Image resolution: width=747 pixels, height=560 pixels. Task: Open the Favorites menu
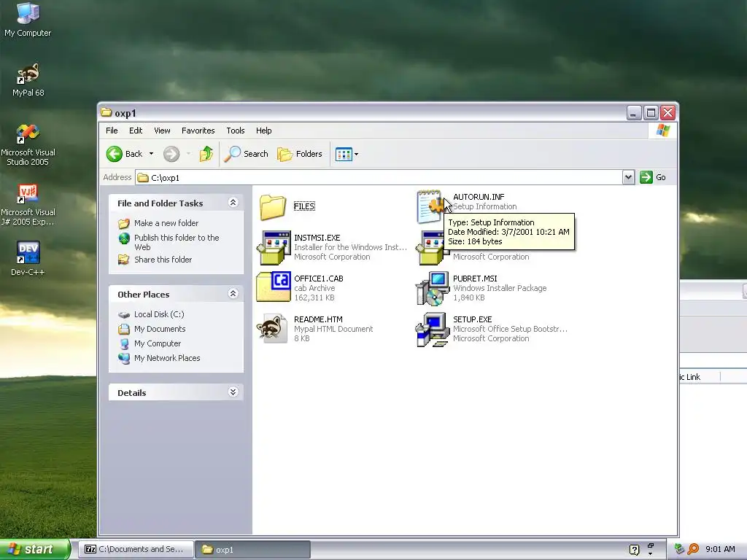pos(198,131)
